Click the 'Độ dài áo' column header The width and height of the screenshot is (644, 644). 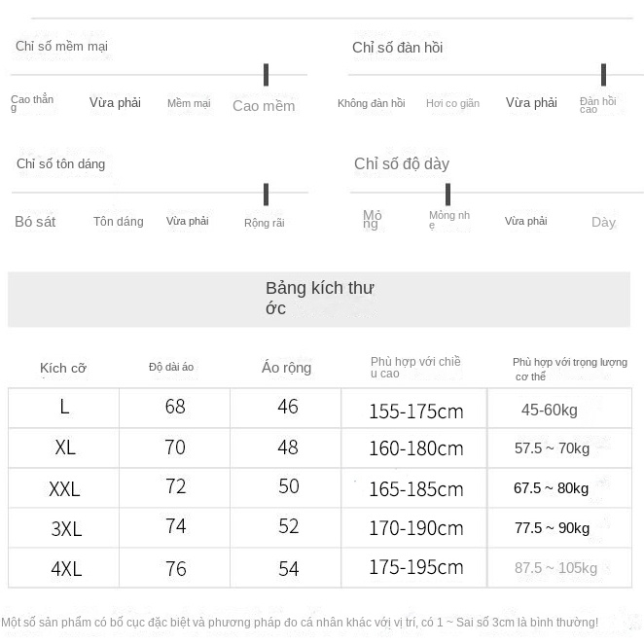click(x=171, y=367)
